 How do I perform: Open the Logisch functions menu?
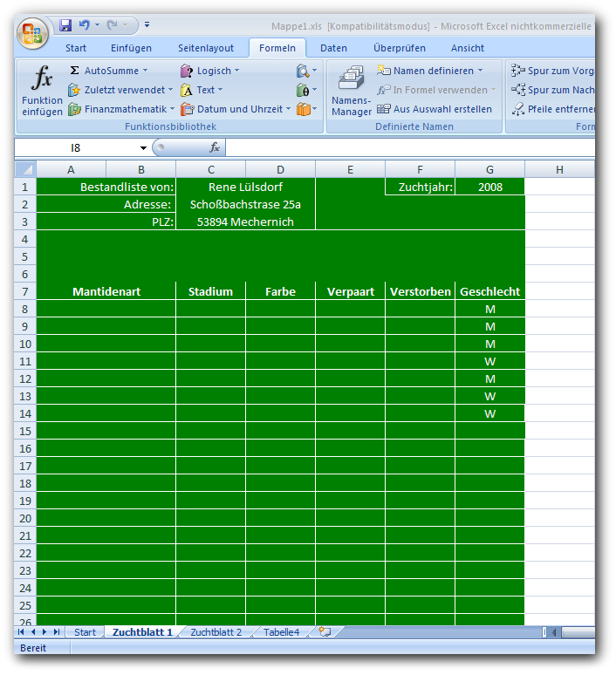pos(209,71)
